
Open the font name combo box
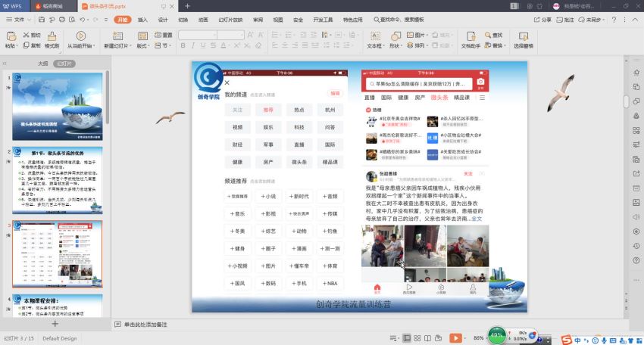198,35
